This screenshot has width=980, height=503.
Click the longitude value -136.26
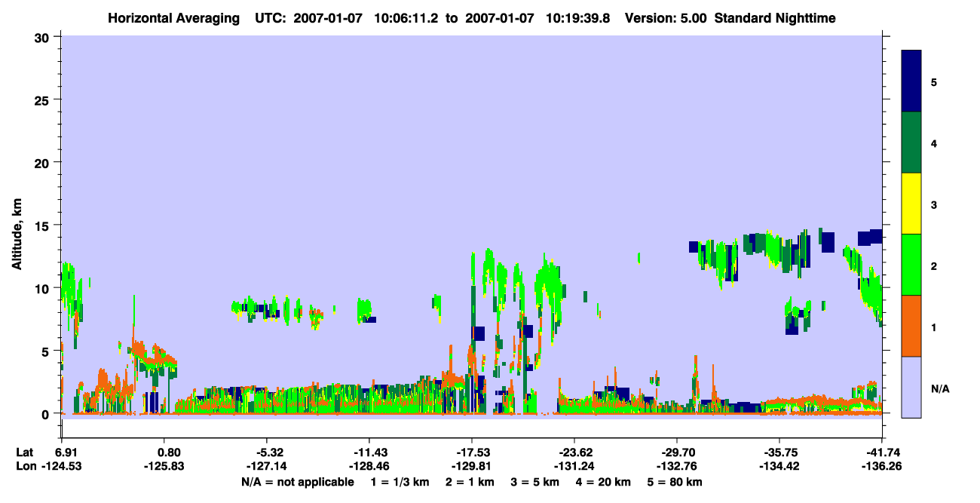pos(882,467)
